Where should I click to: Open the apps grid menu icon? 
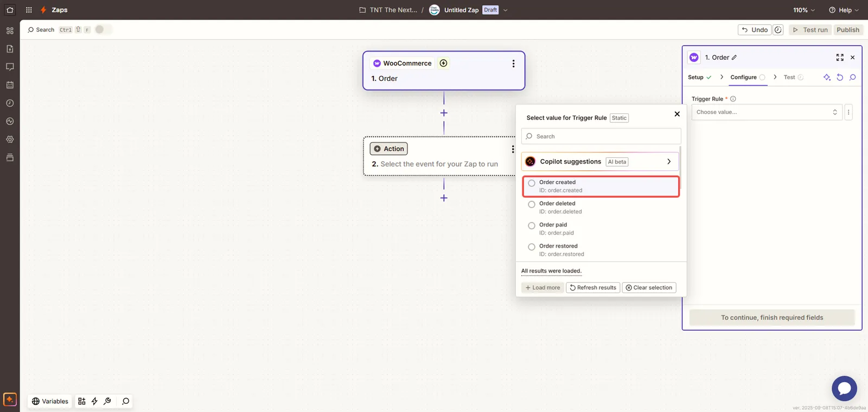[x=29, y=10]
